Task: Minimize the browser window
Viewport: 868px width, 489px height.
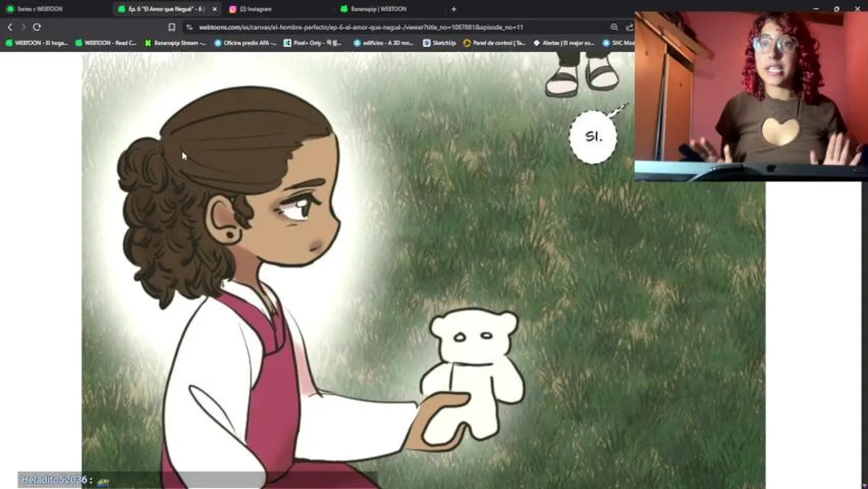Action: (816, 9)
